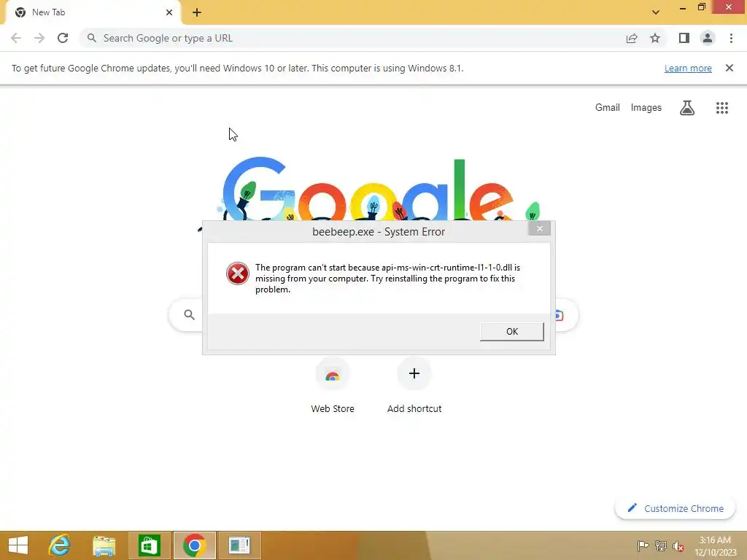The height and width of the screenshot is (560, 747).
Task: Open the Web Store shortcut
Action: pyautogui.click(x=333, y=386)
